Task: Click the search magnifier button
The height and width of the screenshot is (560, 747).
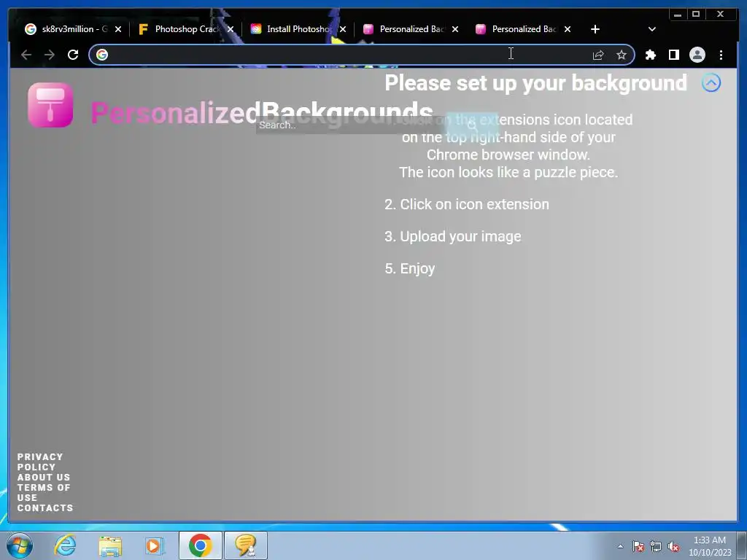Action: [x=472, y=125]
